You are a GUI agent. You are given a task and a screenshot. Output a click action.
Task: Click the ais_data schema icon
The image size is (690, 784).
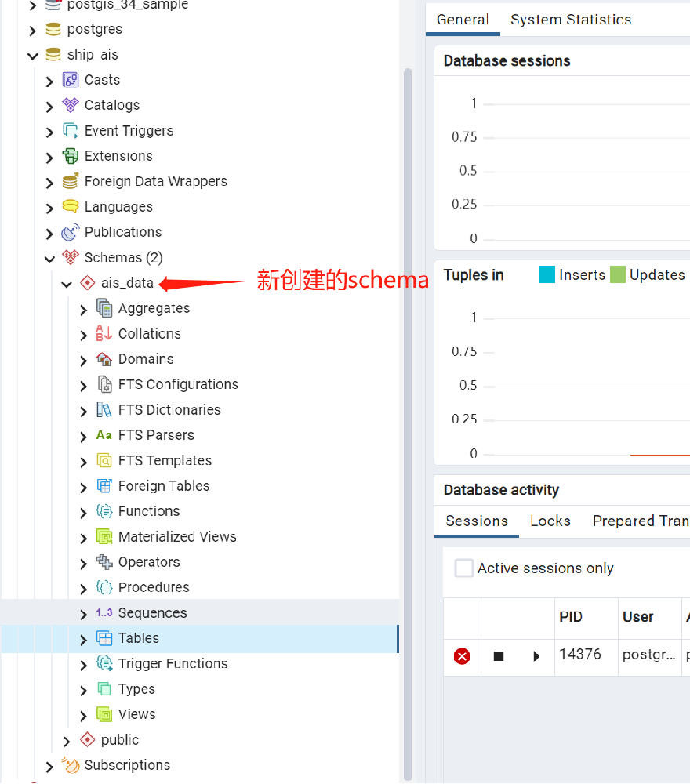point(87,282)
